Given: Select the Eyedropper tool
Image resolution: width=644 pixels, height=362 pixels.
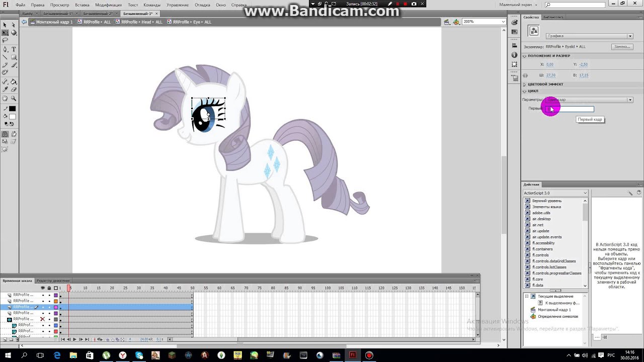Looking at the screenshot, I should tap(5, 89).
